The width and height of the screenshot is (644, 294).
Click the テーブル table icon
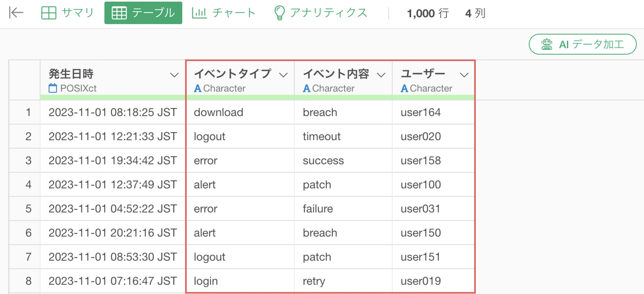pos(119,13)
